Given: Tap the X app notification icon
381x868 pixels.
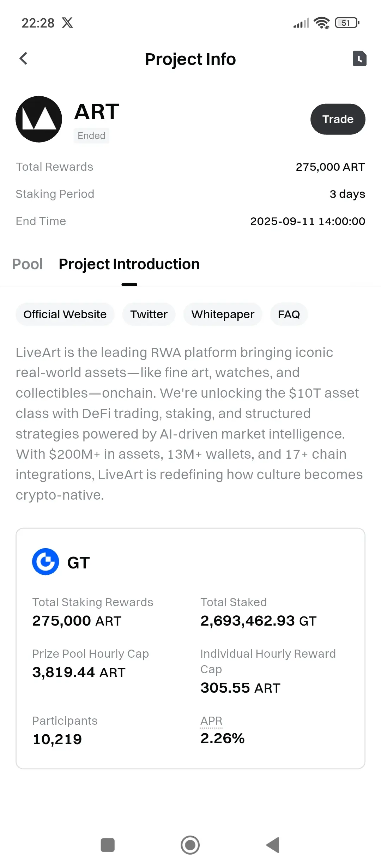Looking at the screenshot, I should point(67,23).
